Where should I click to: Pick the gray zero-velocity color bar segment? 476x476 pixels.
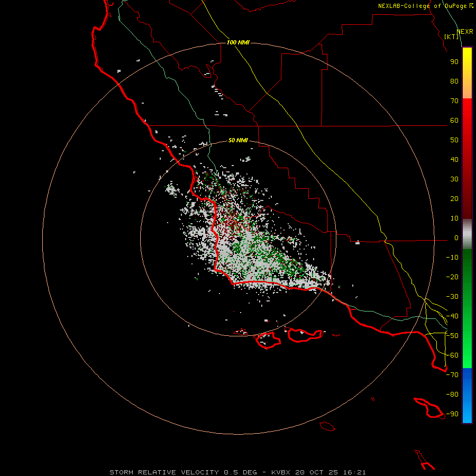coord(467,234)
